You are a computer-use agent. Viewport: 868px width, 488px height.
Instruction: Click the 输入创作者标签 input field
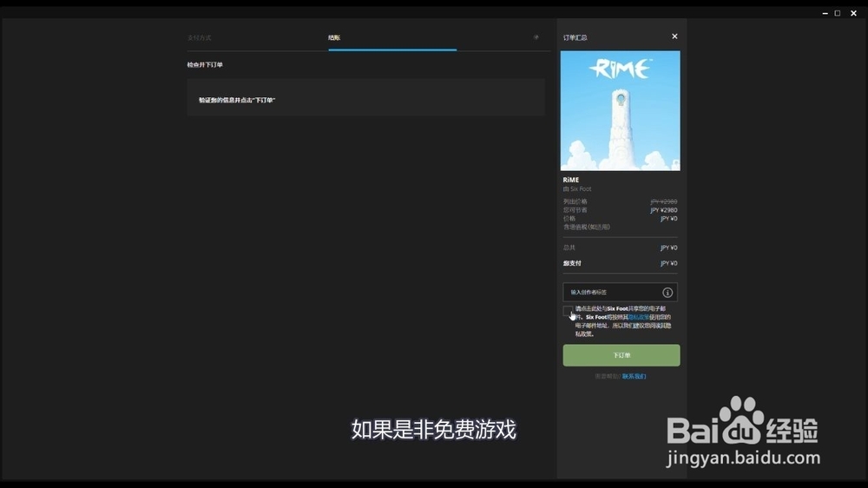(620, 293)
